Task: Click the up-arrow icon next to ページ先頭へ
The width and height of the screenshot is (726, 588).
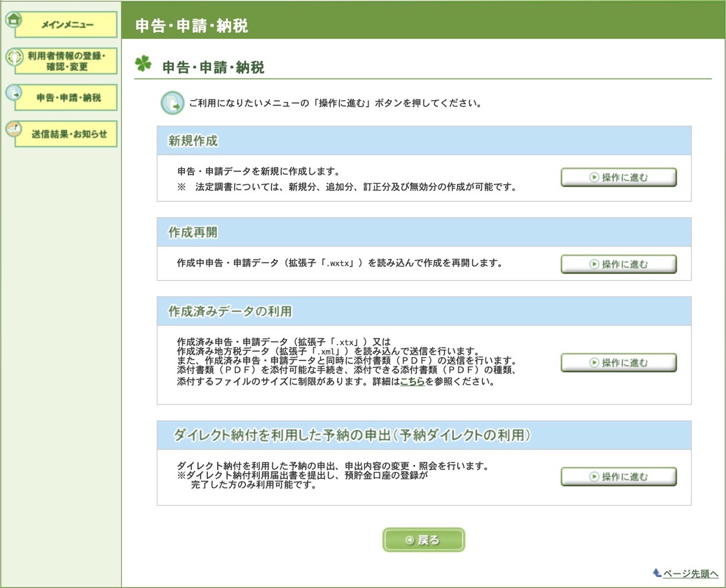Action: click(656, 573)
